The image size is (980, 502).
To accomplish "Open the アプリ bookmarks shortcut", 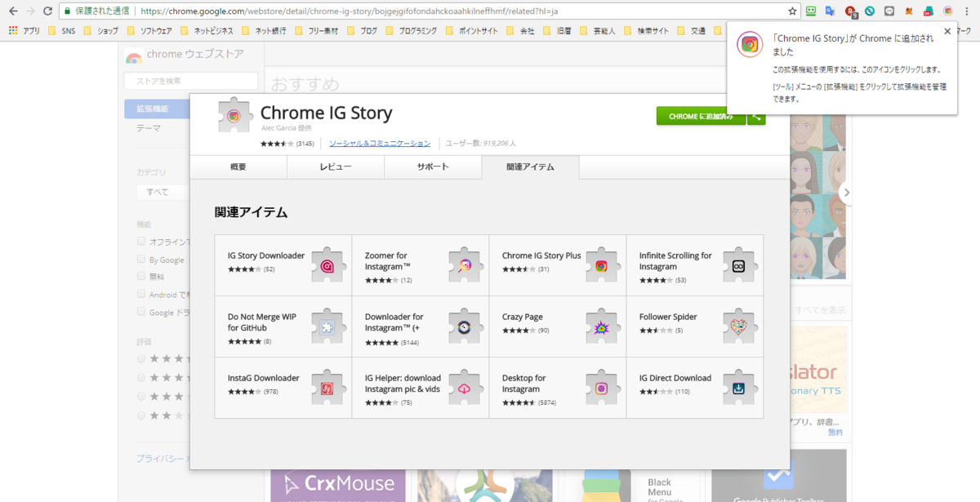I will [x=24, y=31].
